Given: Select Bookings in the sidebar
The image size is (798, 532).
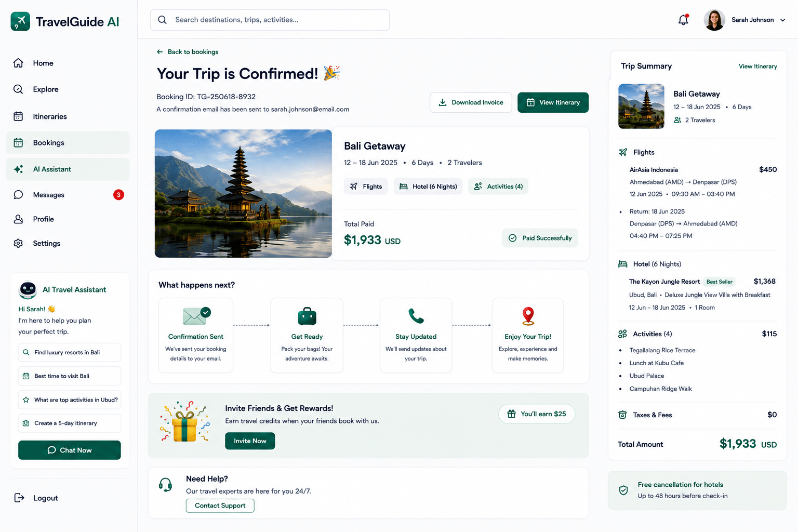Looking at the screenshot, I should point(68,142).
